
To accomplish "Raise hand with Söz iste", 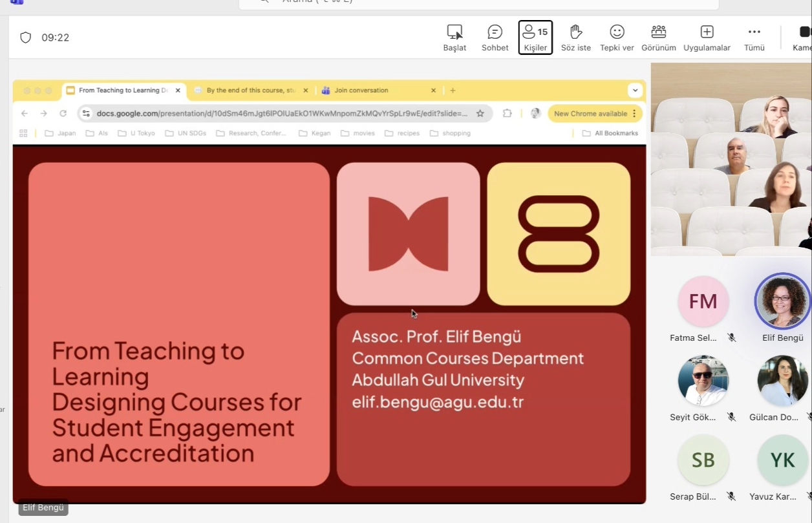I will [576, 38].
